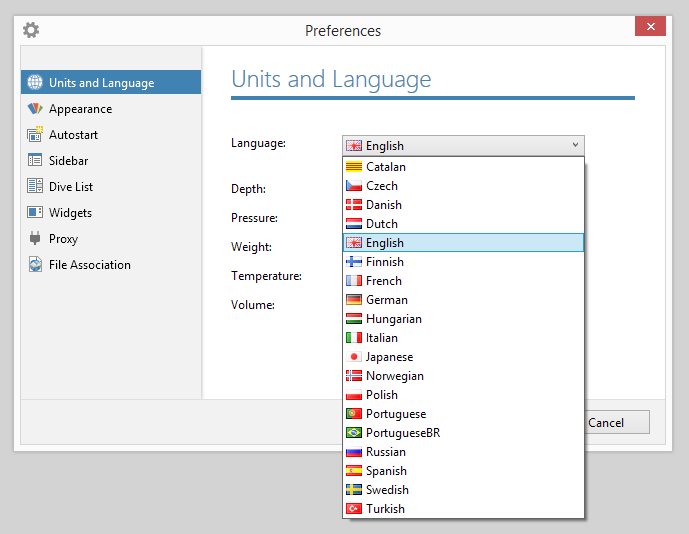Select German from the language list
The width and height of the screenshot is (689, 534).
[x=386, y=300]
